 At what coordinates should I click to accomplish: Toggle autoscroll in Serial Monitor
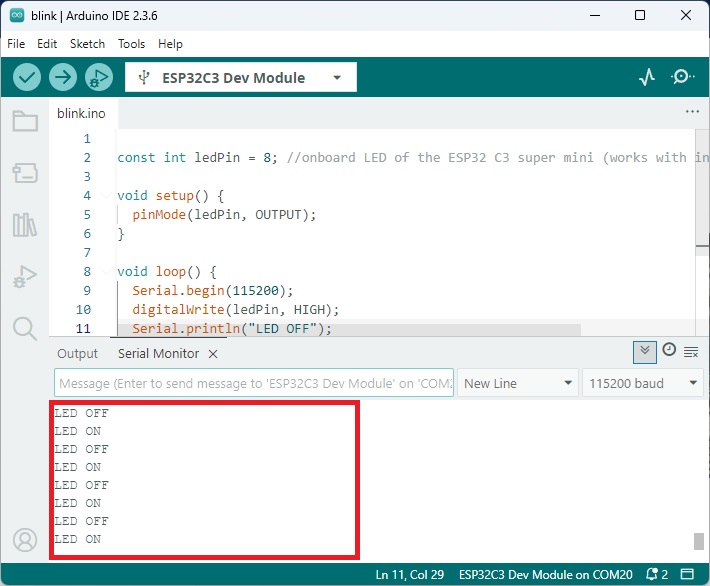(x=645, y=352)
